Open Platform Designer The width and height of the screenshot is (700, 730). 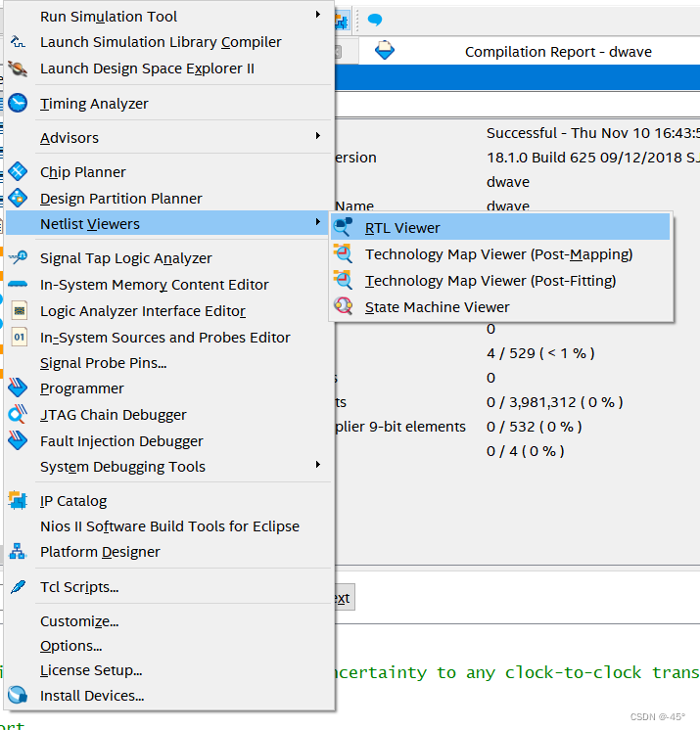[x=167, y=552]
